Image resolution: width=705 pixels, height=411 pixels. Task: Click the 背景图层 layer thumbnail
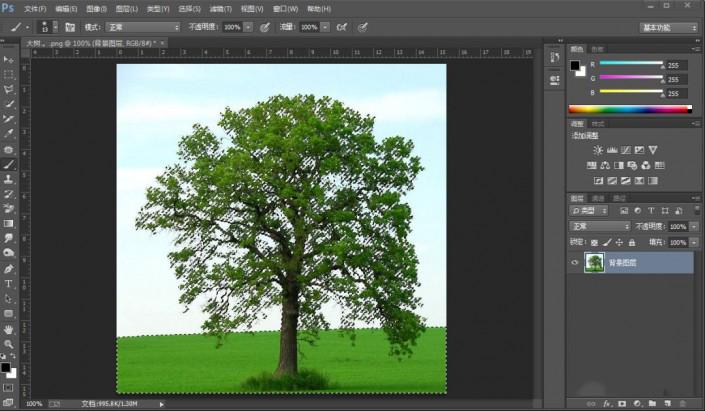594,263
